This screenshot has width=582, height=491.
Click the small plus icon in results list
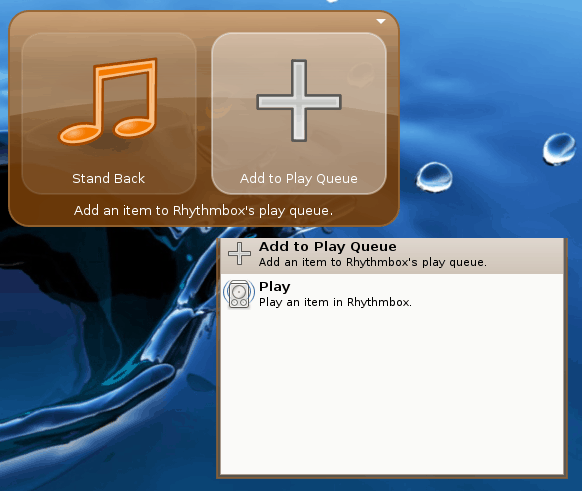coord(239,254)
